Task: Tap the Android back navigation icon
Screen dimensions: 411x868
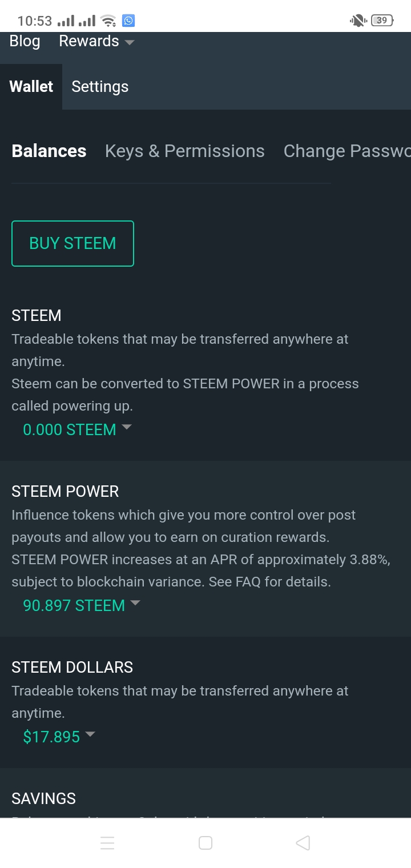Action: [303, 843]
